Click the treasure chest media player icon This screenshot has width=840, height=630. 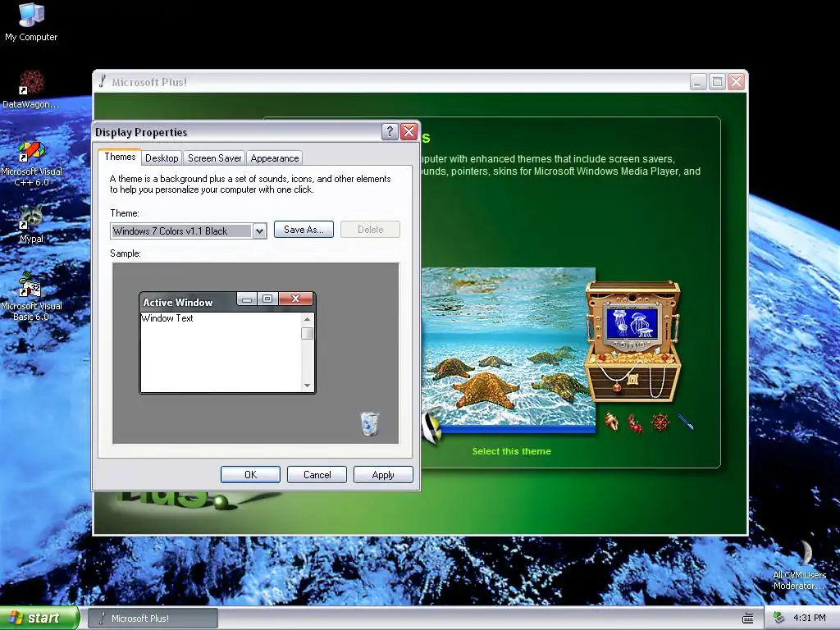tap(633, 342)
